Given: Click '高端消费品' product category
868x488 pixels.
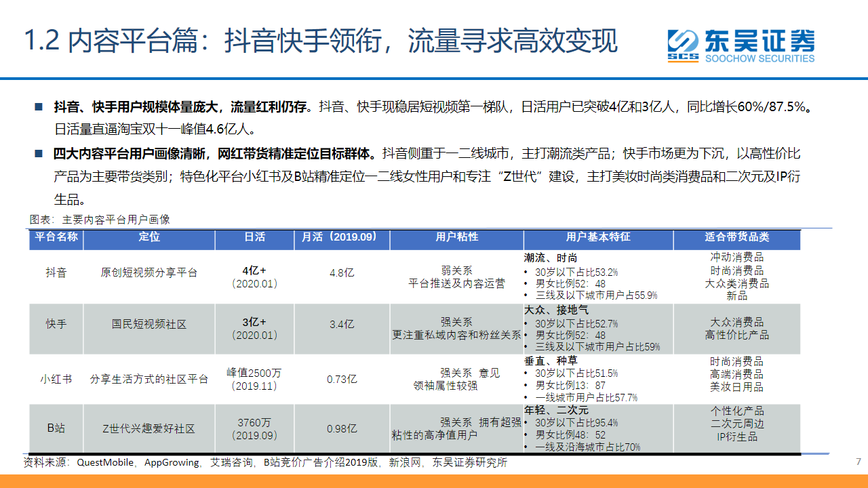Looking at the screenshot, I should (737, 374).
